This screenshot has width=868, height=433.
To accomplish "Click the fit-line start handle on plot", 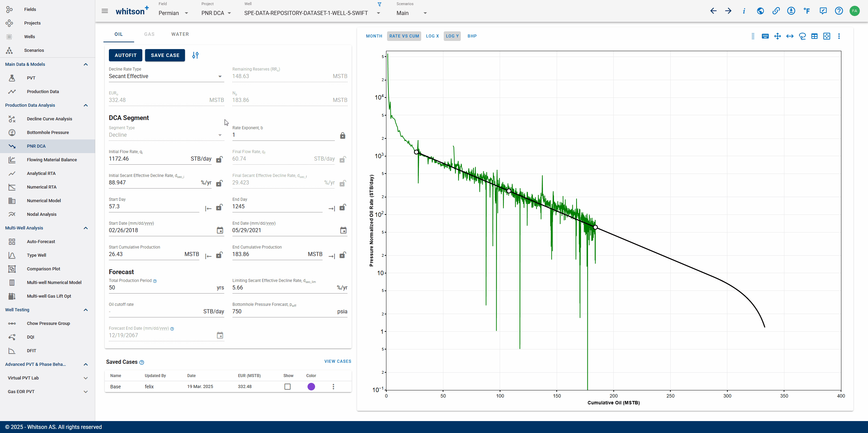I will coord(416,152).
